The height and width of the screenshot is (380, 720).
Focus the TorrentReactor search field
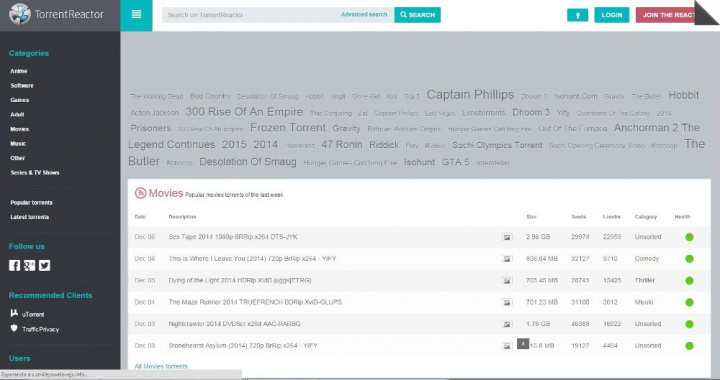[250, 15]
